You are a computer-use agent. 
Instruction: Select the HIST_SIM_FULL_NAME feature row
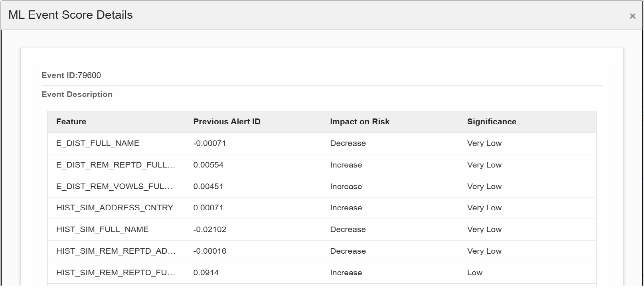pos(322,230)
